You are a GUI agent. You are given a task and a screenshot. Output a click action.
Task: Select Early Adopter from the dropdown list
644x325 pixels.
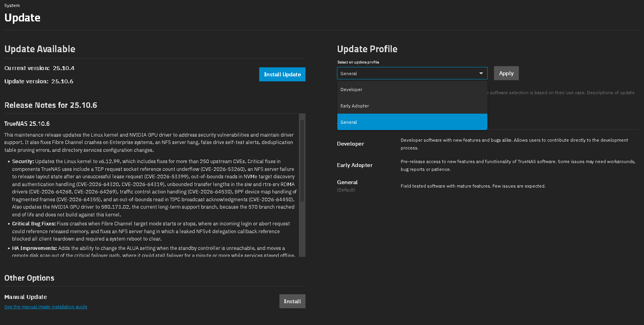click(412, 106)
